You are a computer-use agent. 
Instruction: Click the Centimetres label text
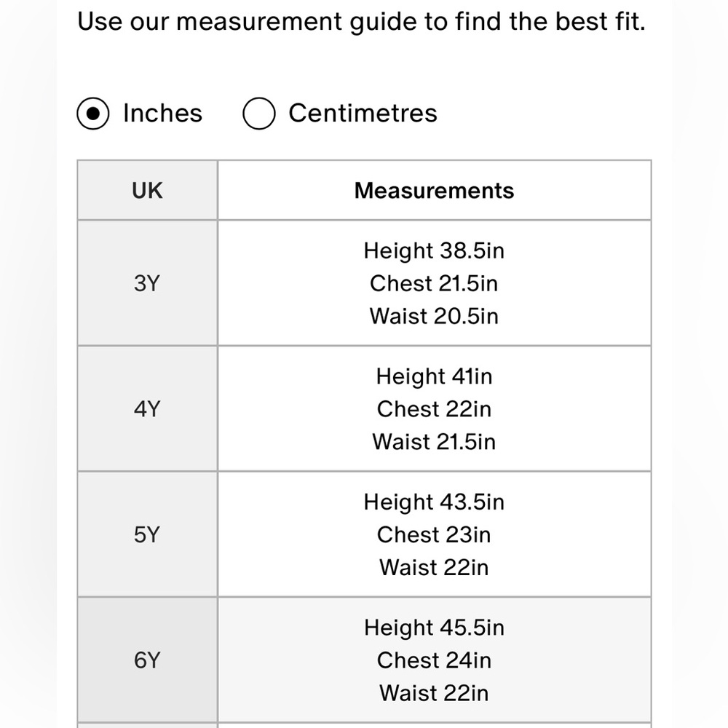point(363,113)
